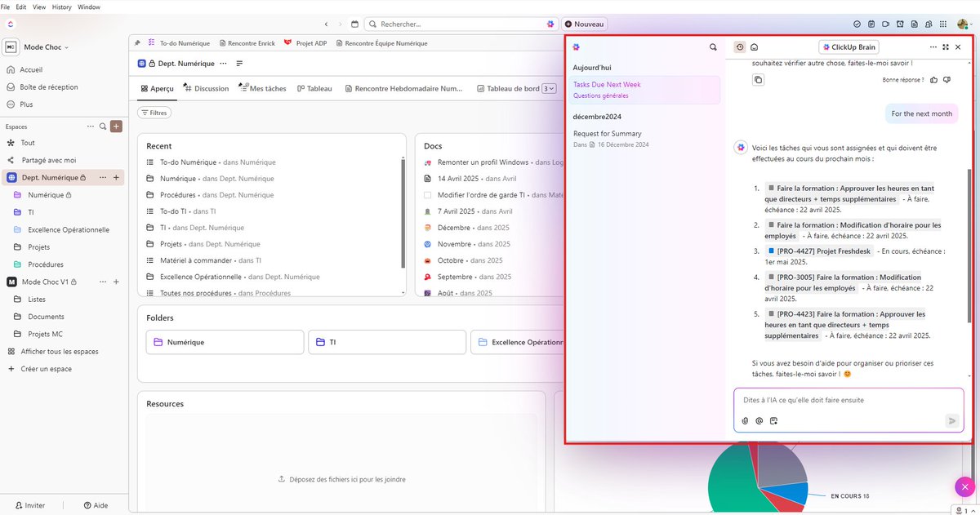Click the thumbs up on AI response
This screenshot has height=515, width=980.
click(x=933, y=79)
